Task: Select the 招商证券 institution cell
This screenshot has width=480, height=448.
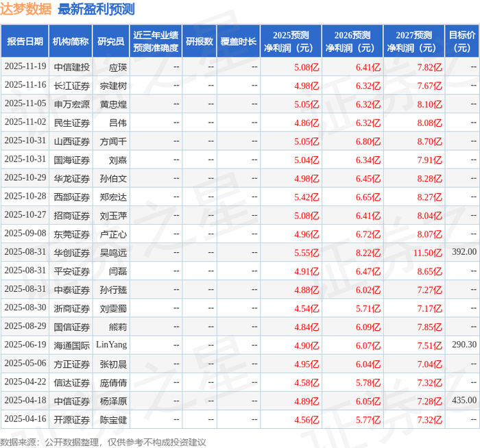Action: (x=71, y=216)
